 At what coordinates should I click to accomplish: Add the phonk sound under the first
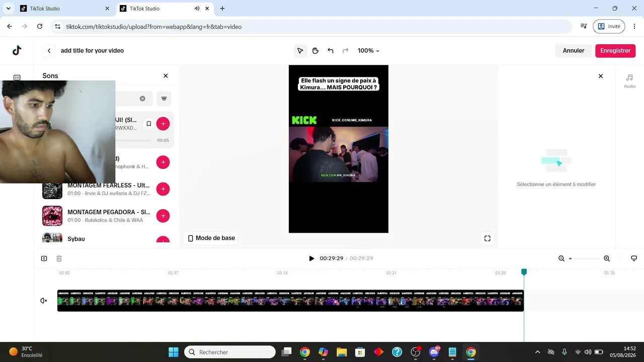(x=163, y=162)
